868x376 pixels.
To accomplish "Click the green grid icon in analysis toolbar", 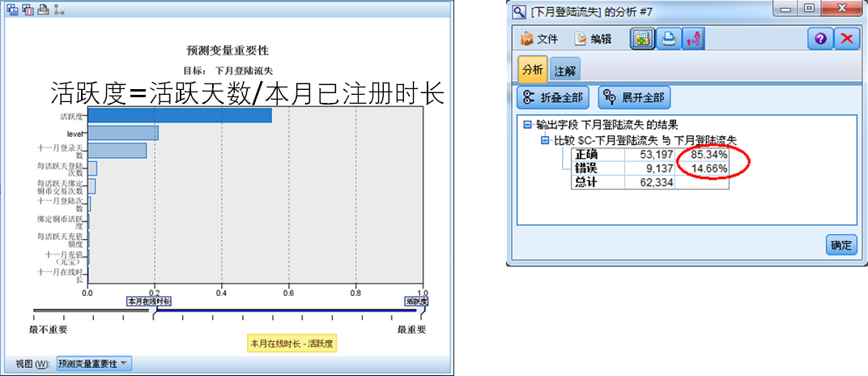I will (x=644, y=38).
